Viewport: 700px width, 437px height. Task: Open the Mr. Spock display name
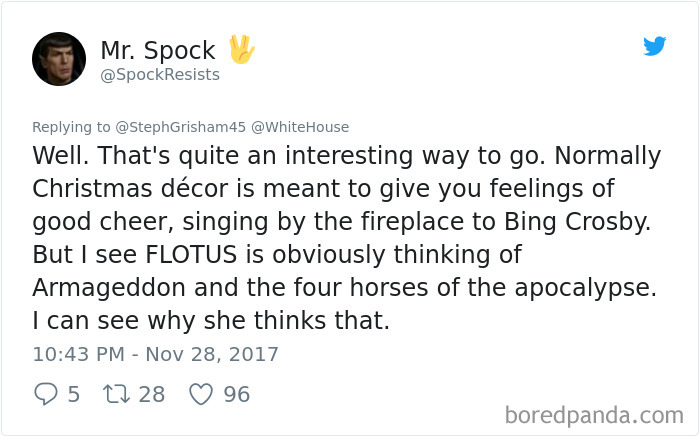click(x=158, y=50)
